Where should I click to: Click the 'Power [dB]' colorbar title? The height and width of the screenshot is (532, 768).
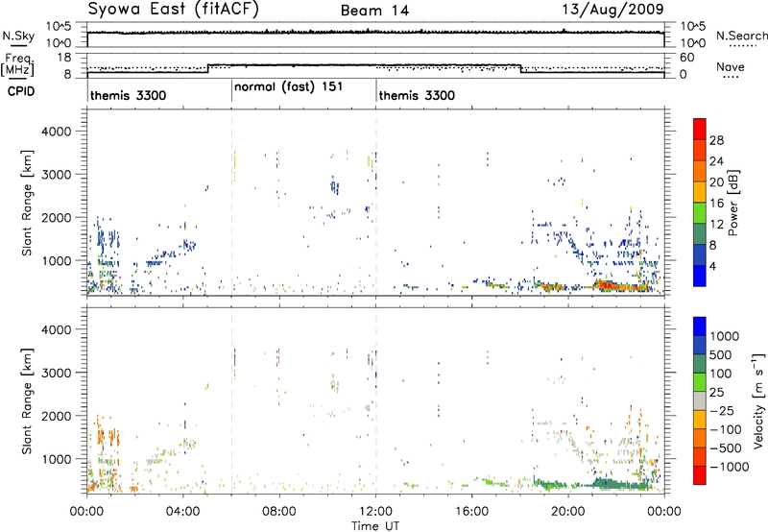pos(732,203)
